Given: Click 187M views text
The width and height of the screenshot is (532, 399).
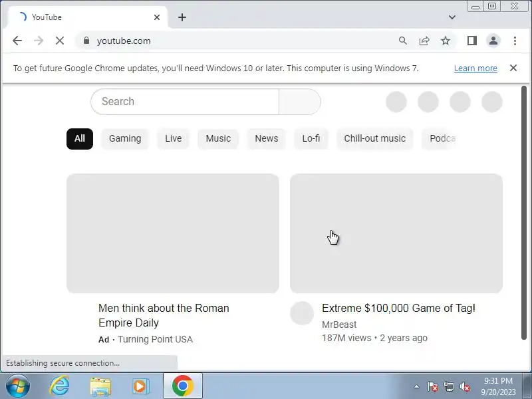Looking at the screenshot, I should coord(346,338).
